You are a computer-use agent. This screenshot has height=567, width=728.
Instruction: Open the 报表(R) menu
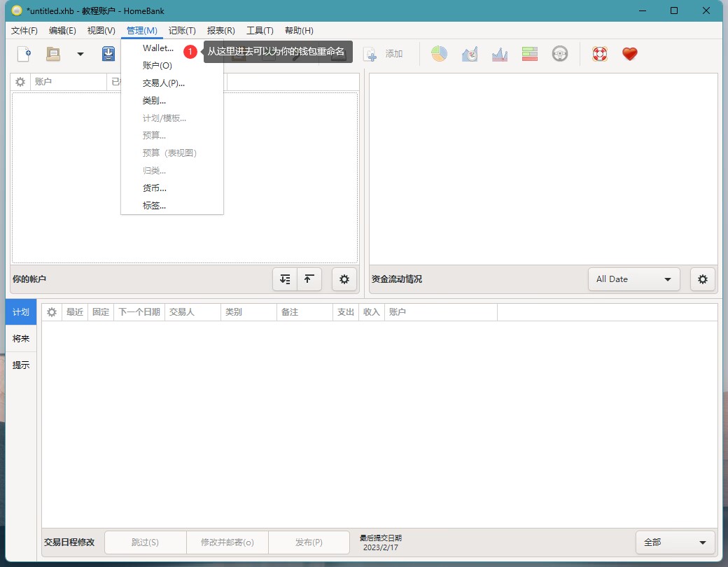tap(220, 31)
